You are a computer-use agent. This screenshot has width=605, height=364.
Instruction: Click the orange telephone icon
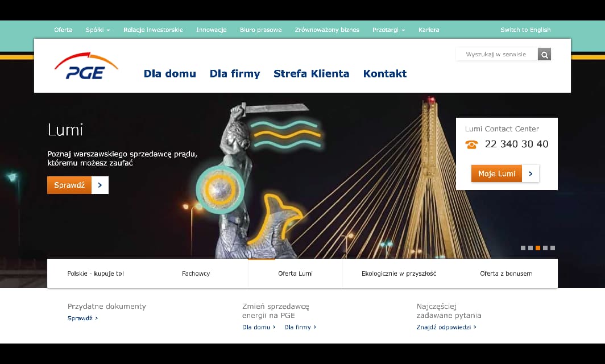click(x=471, y=144)
